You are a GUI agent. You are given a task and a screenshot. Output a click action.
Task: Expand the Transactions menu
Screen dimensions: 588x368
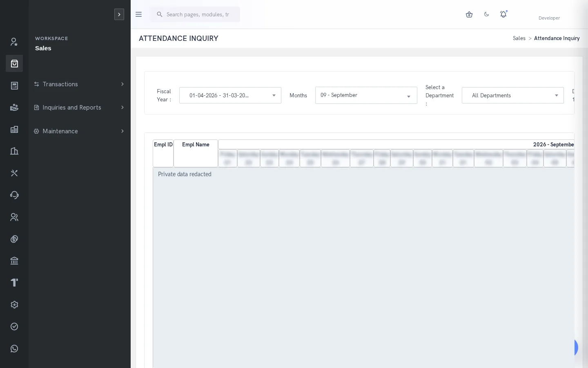pos(80,84)
